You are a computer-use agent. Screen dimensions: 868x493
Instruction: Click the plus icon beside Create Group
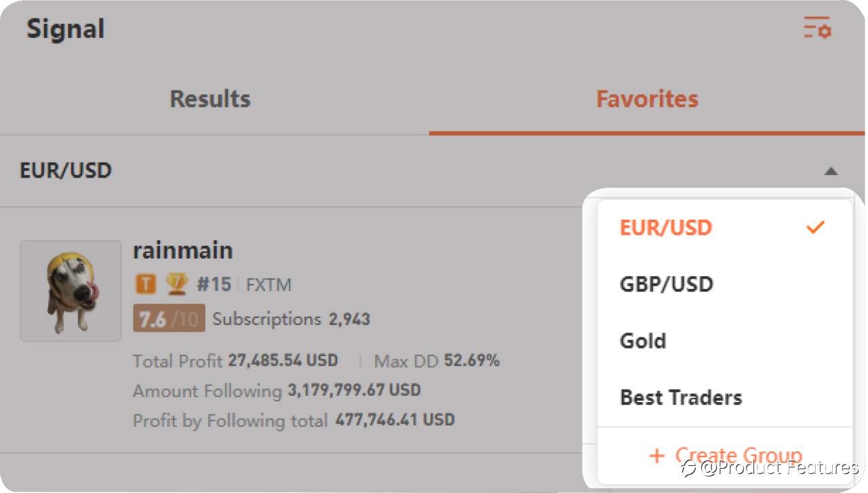pos(656,455)
